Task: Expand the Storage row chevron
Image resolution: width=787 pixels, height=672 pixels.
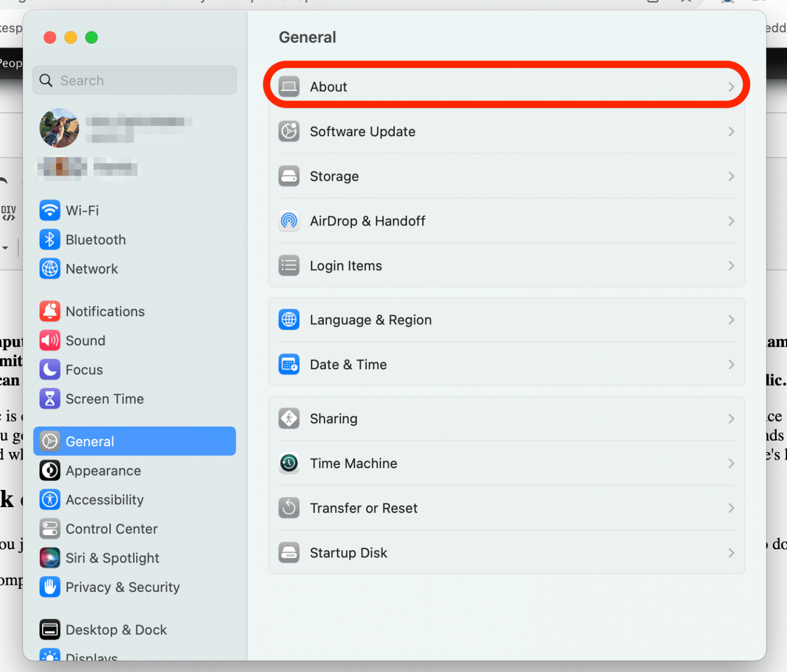Action: pos(731,177)
